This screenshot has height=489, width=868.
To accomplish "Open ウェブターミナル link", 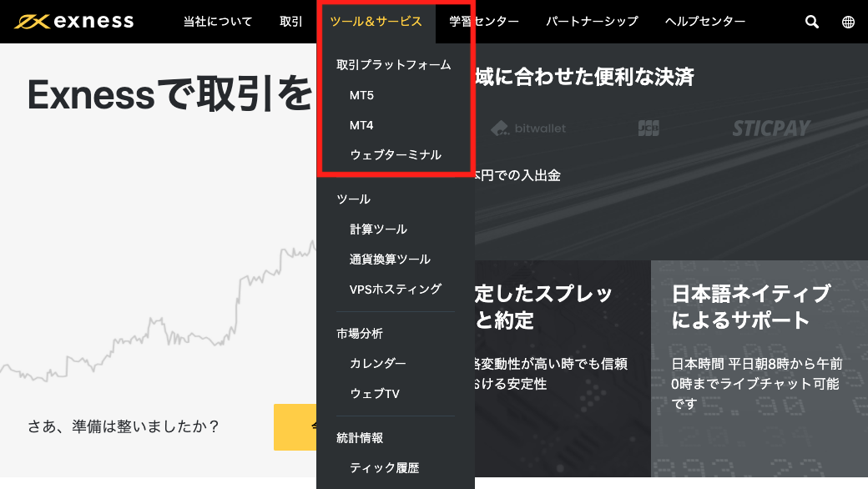I will coord(396,155).
